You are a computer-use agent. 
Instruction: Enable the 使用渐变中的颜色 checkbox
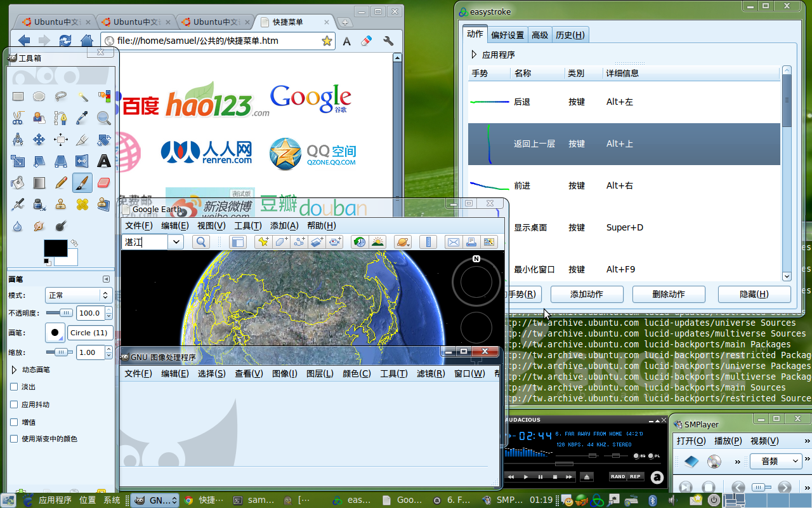point(14,439)
